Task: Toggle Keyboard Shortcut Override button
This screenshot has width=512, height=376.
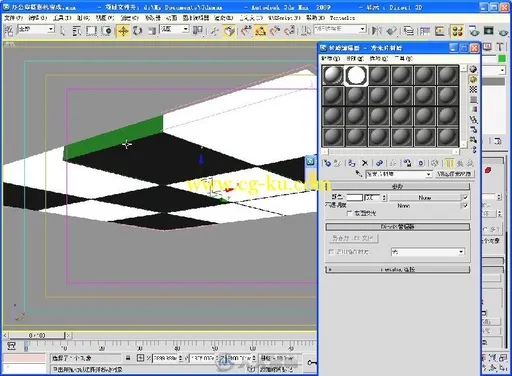Action: tap(229, 31)
